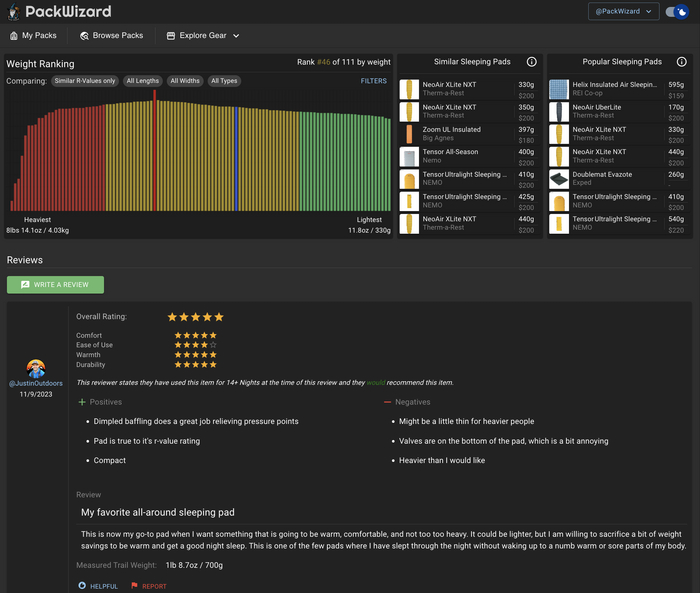
Task: Open @JustinOutdoors profile avatar
Action: tap(36, 368)
